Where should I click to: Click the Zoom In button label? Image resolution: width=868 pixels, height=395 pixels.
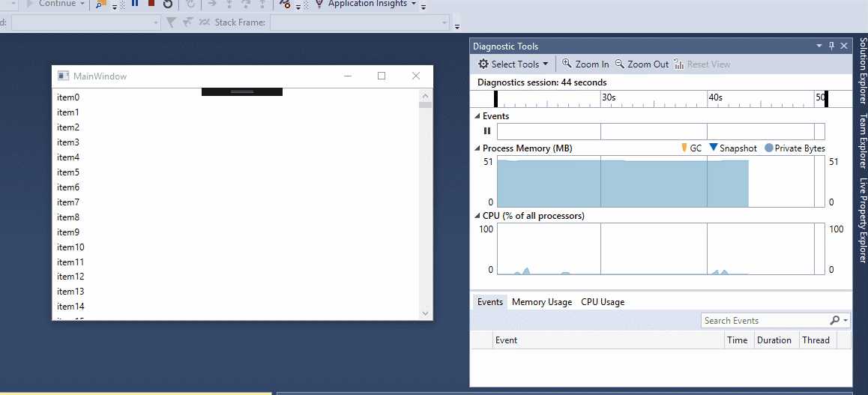pos(591,64)
